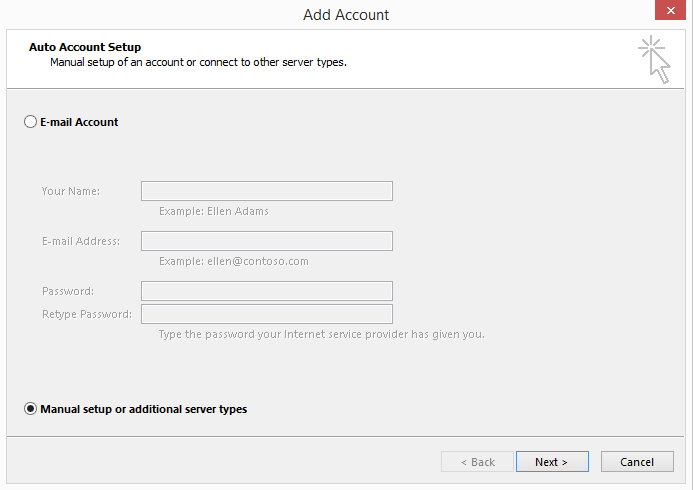
Task: Click the Manual setup option label text
Action: point(144,409)
